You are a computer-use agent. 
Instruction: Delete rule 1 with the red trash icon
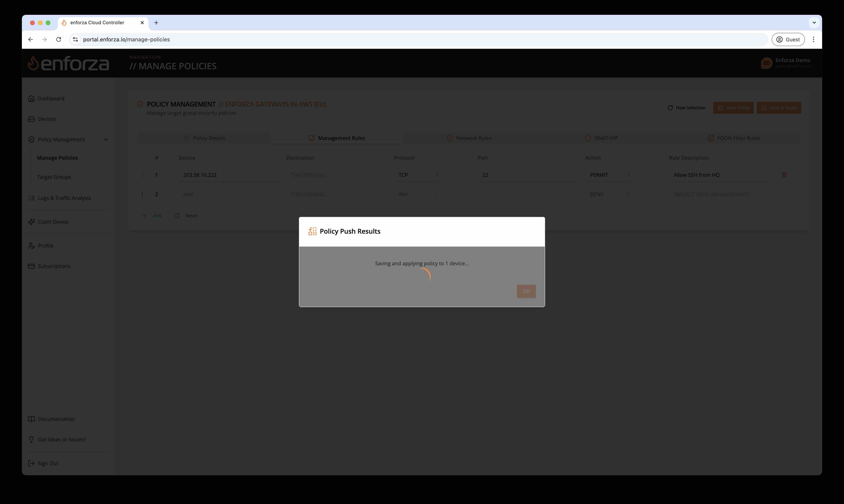(784, 175)
